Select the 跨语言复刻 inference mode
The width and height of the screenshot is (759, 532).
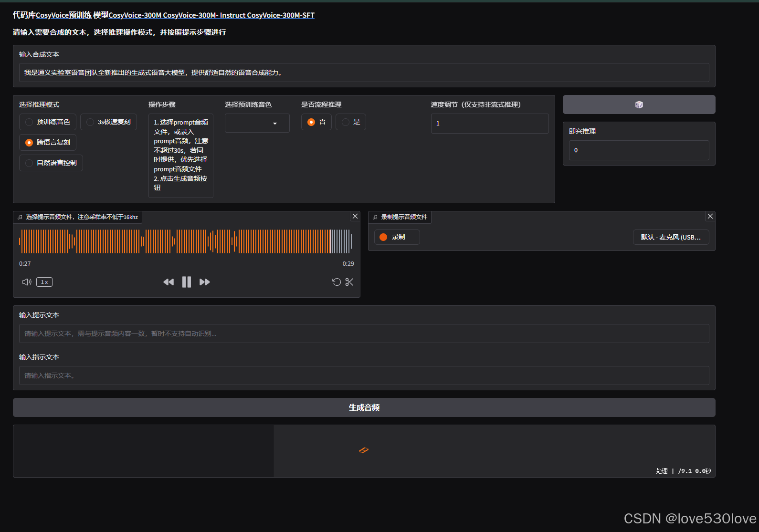[48, 143]
